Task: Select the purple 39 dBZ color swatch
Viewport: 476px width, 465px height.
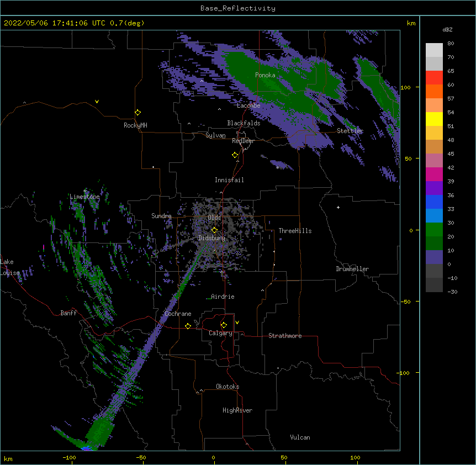Action: click(434, 188)
